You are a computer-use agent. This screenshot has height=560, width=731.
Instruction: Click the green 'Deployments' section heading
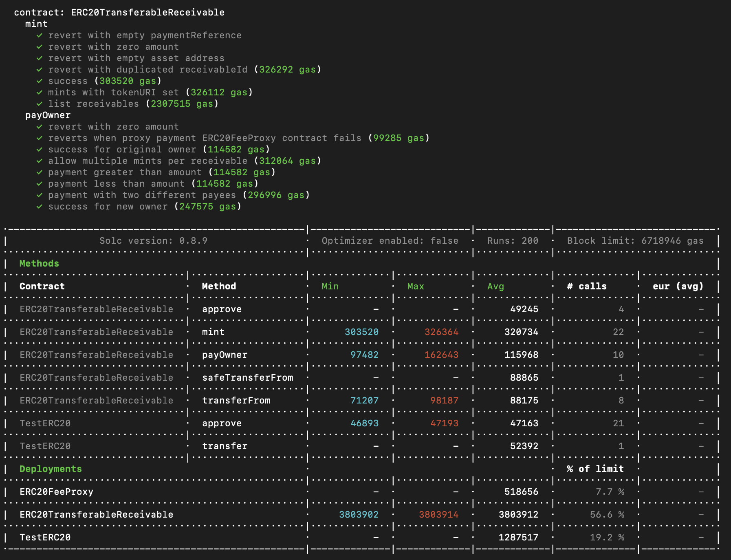[x=51, y=469]
